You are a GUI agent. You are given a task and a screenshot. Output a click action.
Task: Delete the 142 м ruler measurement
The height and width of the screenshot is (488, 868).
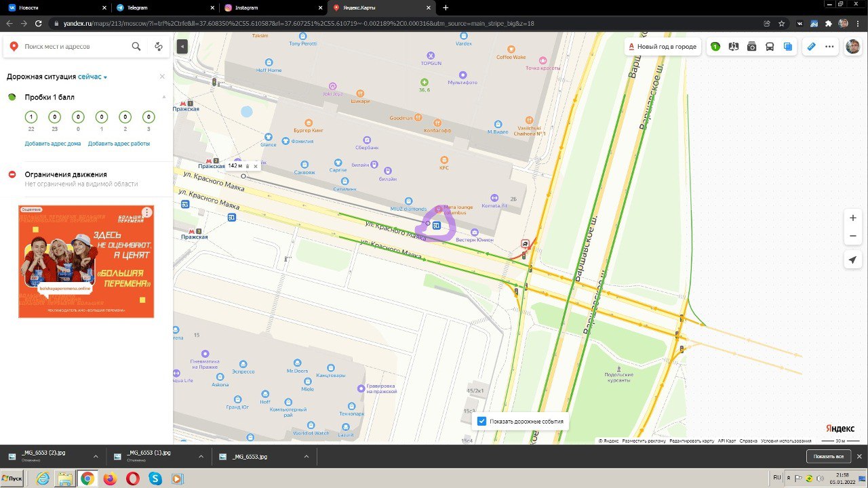click(248, 165)
